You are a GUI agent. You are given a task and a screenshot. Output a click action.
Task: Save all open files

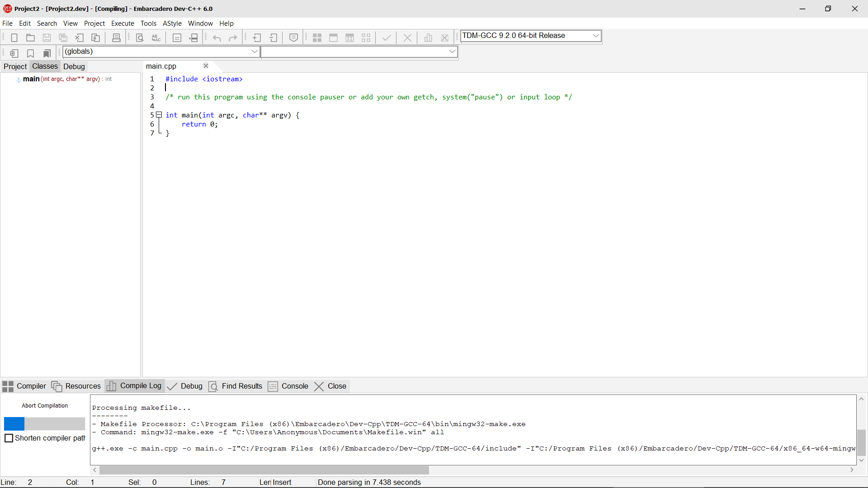(x=63, y=38)
